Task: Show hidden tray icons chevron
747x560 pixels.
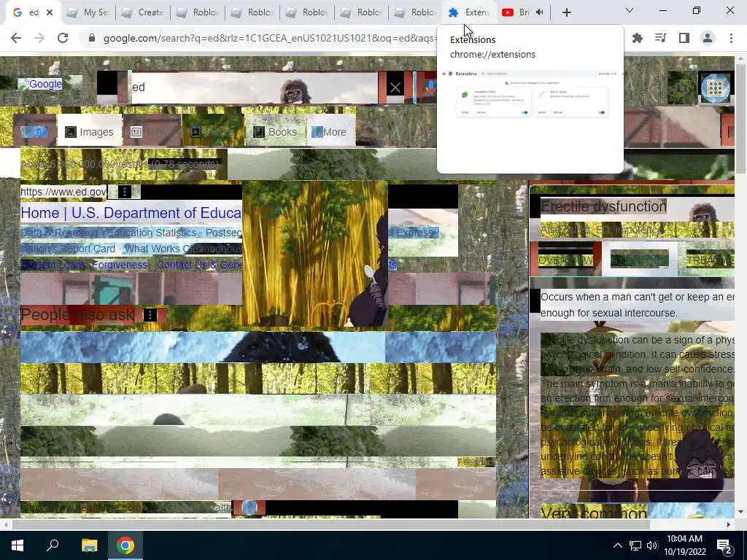Action: (x=617, y=545)
